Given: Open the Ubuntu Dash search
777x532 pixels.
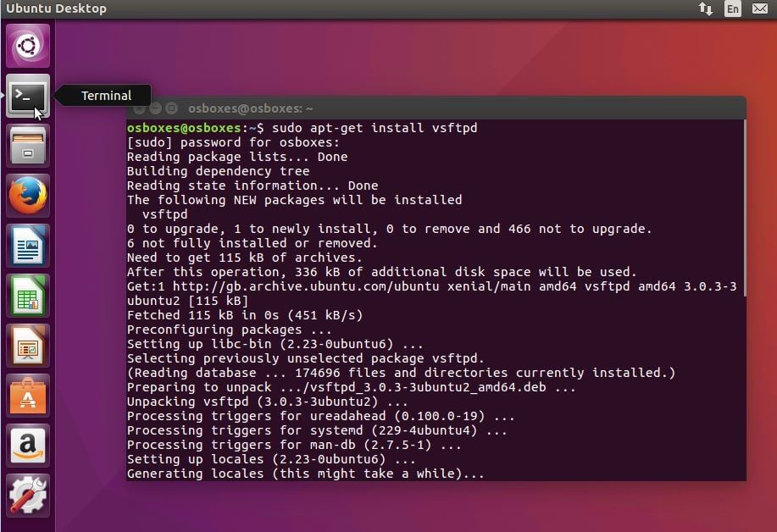Looking at the screenshot, I should [x=26, y=44].
